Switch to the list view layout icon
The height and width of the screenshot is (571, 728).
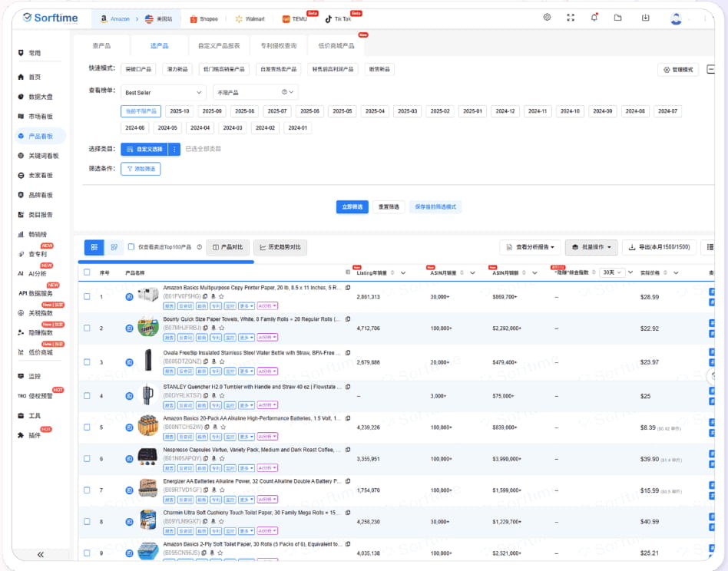coord(94,247)
